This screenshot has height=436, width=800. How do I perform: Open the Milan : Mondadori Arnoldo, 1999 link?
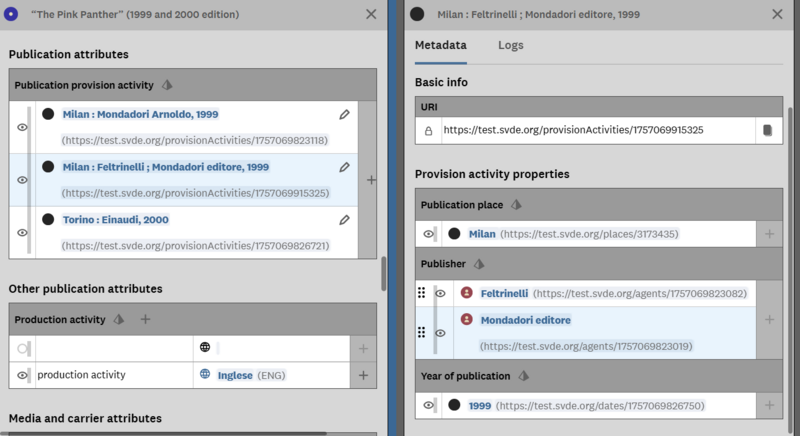(x=140, y=115)
